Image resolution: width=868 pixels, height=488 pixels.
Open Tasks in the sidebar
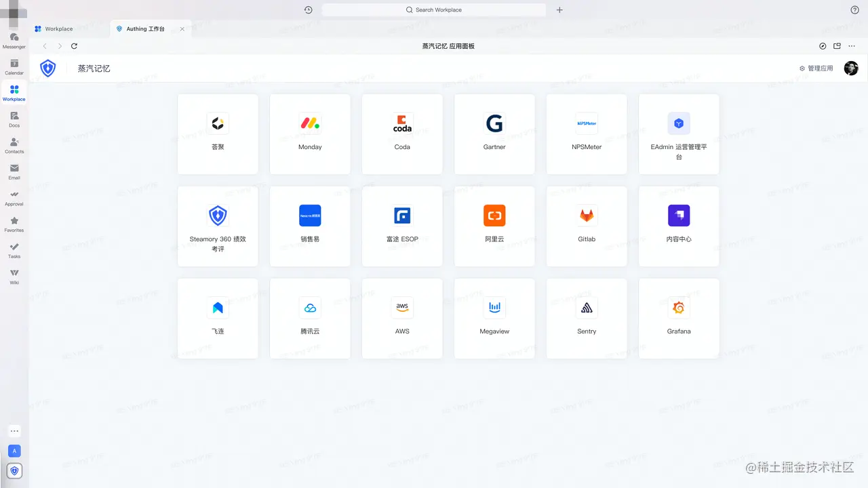coord(14,251)
